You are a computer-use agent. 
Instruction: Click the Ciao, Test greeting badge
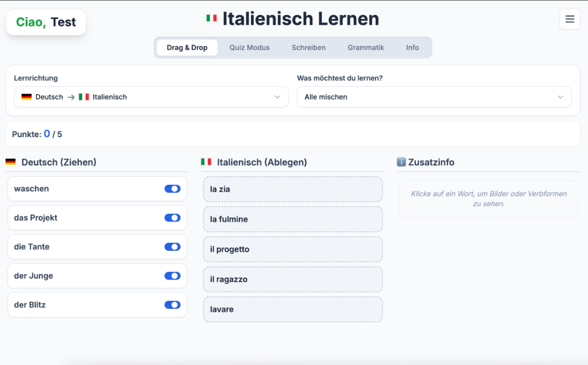click(x=46, y=22)
